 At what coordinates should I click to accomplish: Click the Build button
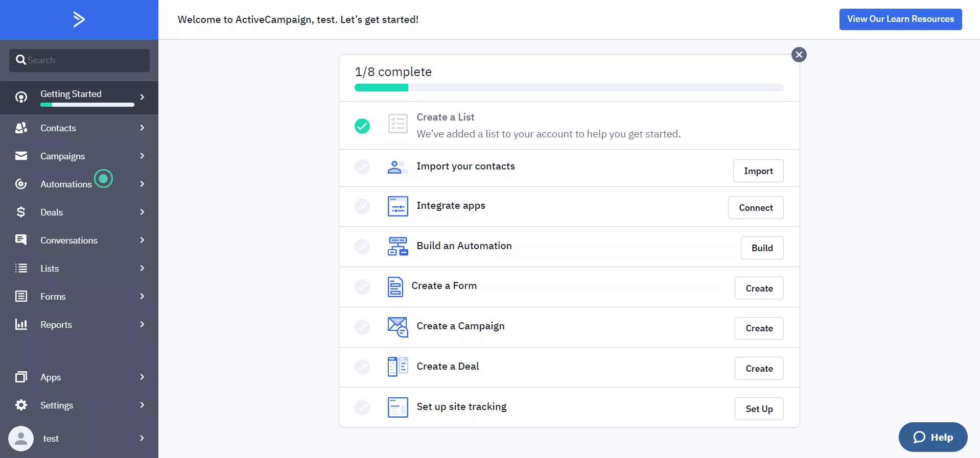coord(762,248)
